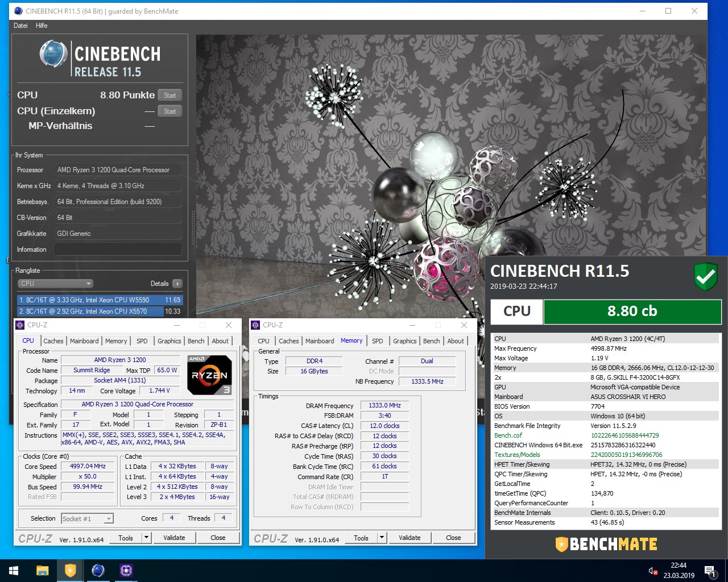The image size is (728, 582).
Task: Switch to the CPU-Z taskbar icon
Action: (126, 571)
